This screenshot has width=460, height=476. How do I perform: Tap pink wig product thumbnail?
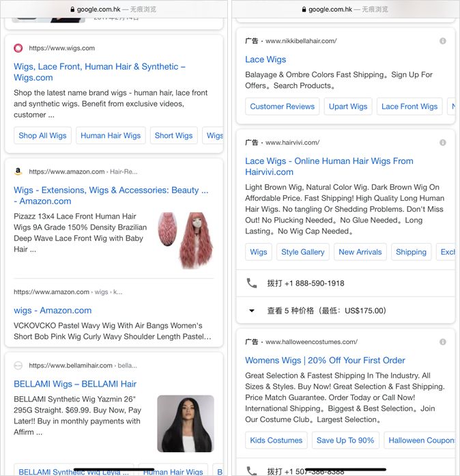[186, 240]
